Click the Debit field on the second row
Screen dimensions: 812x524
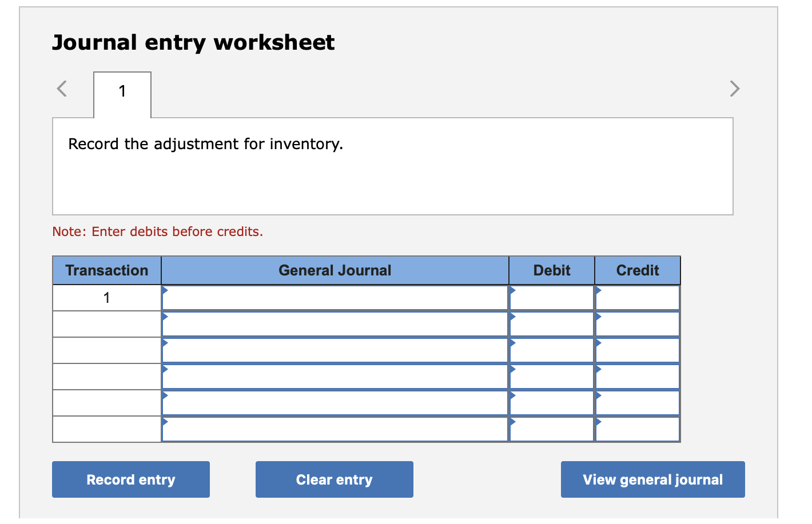pyautogui.click(x=551, y=323)
